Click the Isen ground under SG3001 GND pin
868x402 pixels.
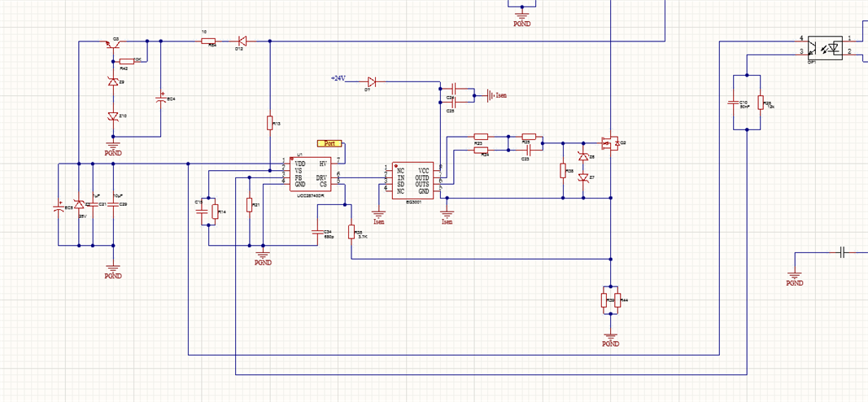point(447,217)
